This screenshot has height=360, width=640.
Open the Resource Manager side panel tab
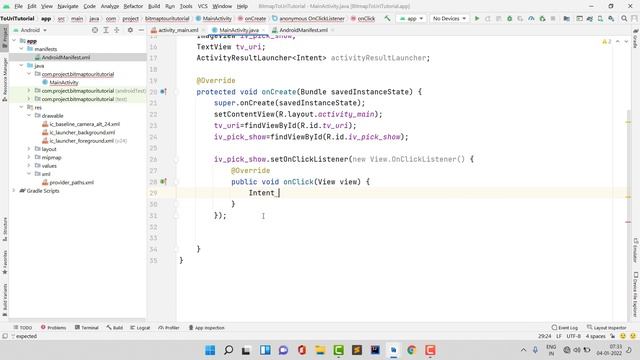(4, 79)
